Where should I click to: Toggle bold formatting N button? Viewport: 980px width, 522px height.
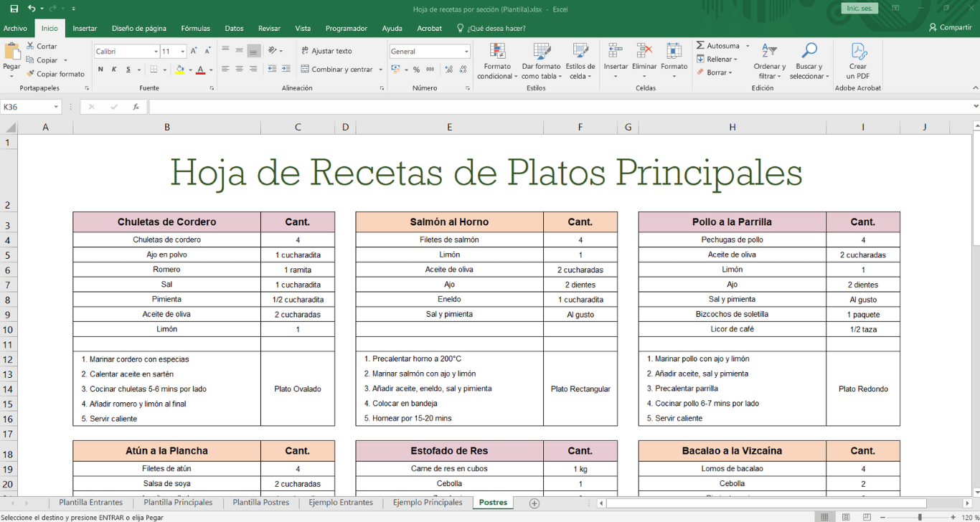[100, 70]
